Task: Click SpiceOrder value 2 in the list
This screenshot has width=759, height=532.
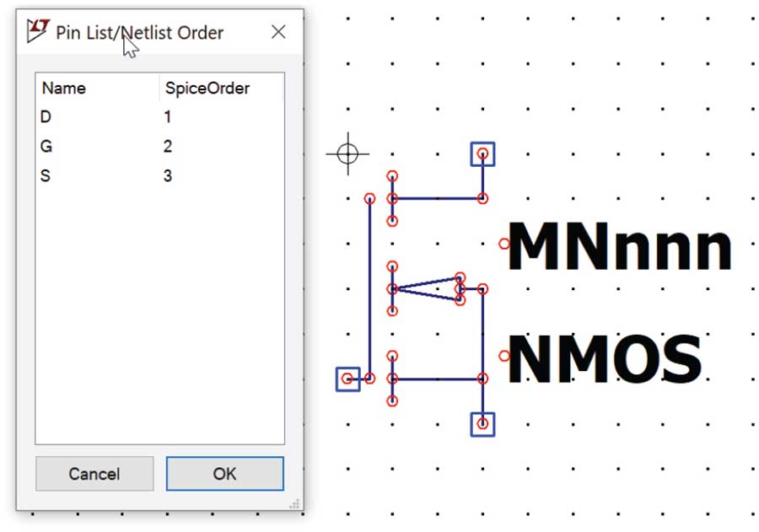Action: [169, 147]
